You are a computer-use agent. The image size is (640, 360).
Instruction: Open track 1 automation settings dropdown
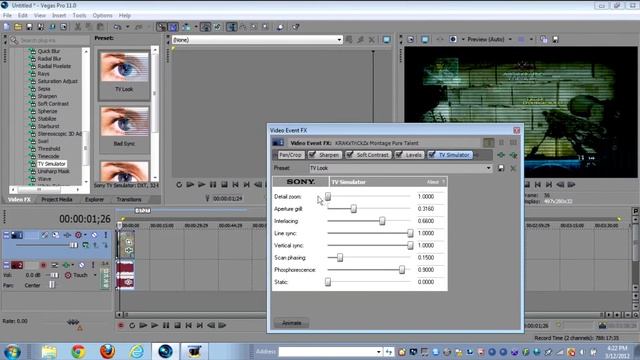click(85, 235)
